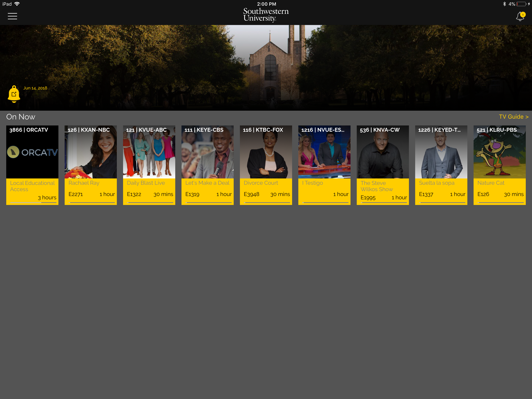Tap the Let's Make a Deal title
This screenshot has height=399, width=532.
coord(207,183)
